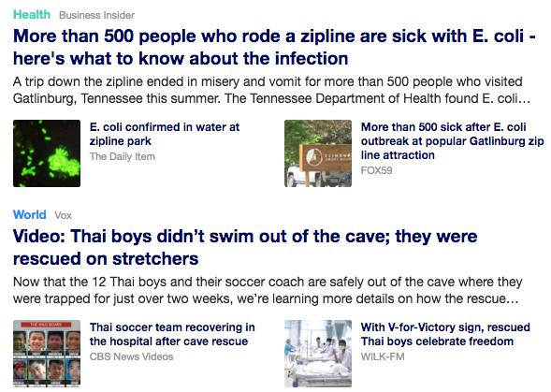This screenshot has height=392, width=551.
Task: Click the CBS News Videos source label
Action: pyautogui.click(x=131, y=356)
